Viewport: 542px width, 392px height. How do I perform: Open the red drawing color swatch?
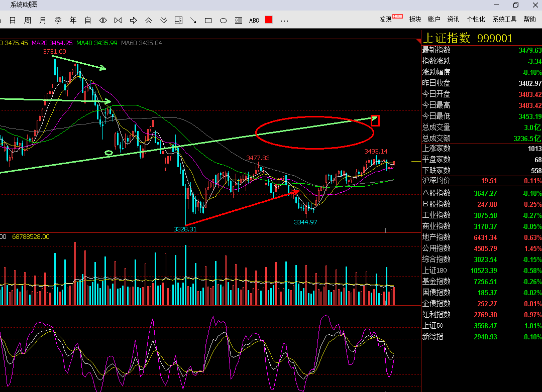(x=269, y=20)
